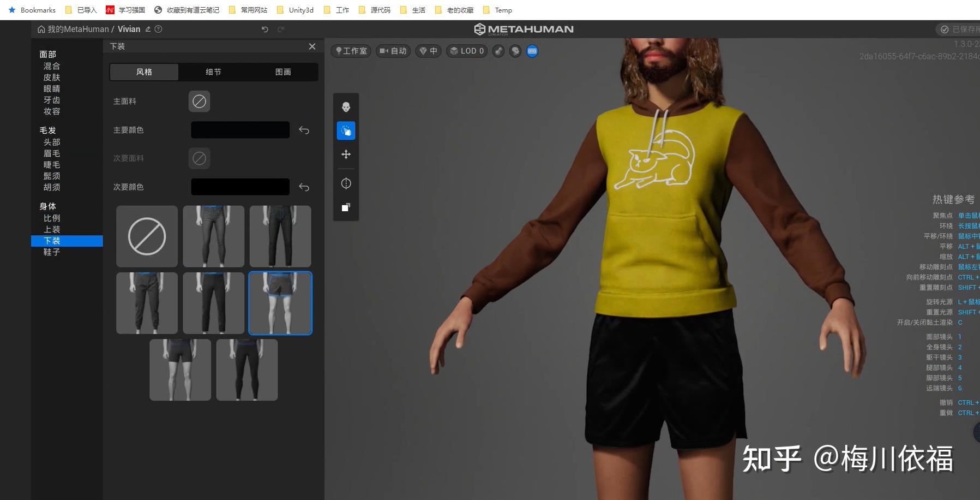This screenshot has width=980, height=500.
Task: Activate the Sculpt tool in viewport toolbar
Action: (x=346, y=130)
